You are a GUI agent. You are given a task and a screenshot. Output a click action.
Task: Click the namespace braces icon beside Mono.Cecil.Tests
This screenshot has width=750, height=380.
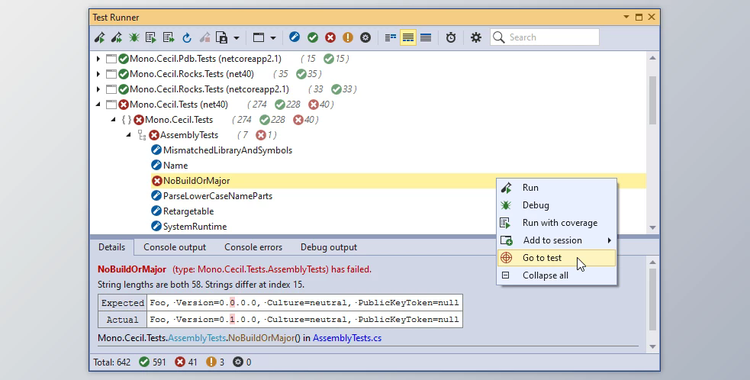126,120
